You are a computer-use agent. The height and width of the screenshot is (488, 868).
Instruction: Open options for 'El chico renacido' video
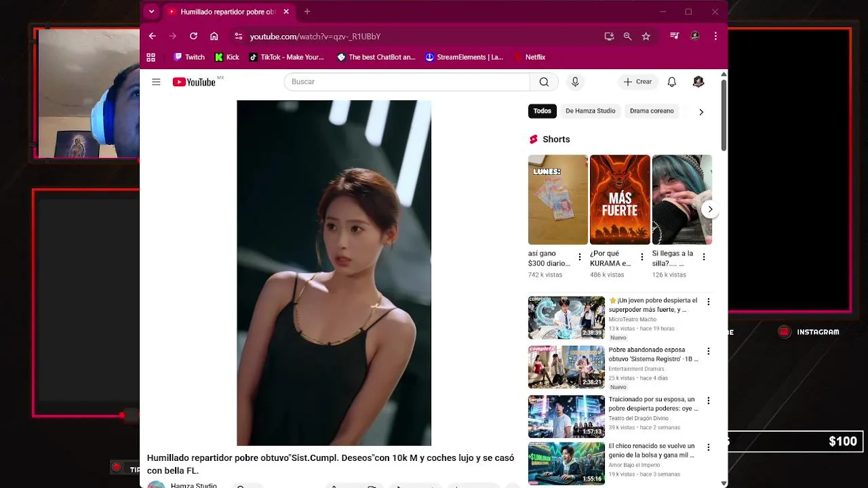709,447
